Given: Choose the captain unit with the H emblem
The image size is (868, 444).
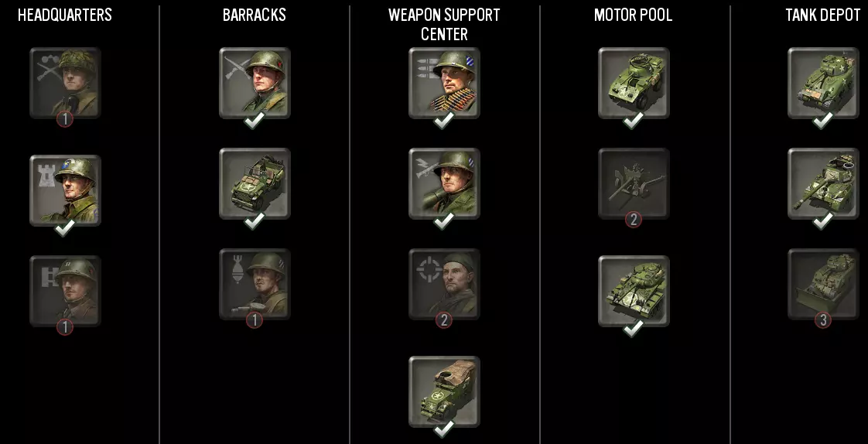Looking at the screenshot, I should [x=65, y=291].
